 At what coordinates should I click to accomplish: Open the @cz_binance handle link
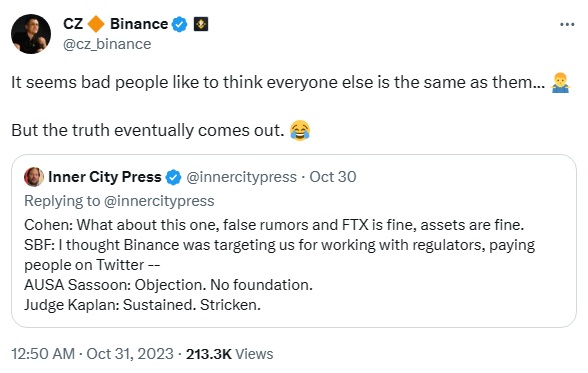click(107, 44)
